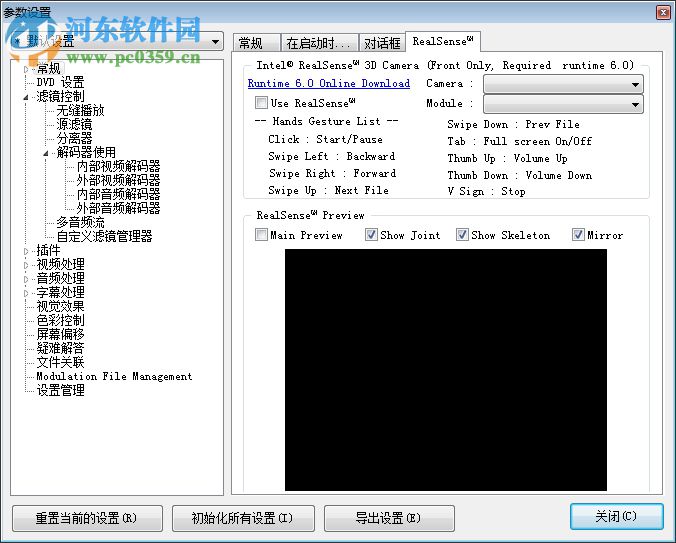Expand the 音频处理 tree node
The height and width of the screenshot is (543, 676).
26,279
